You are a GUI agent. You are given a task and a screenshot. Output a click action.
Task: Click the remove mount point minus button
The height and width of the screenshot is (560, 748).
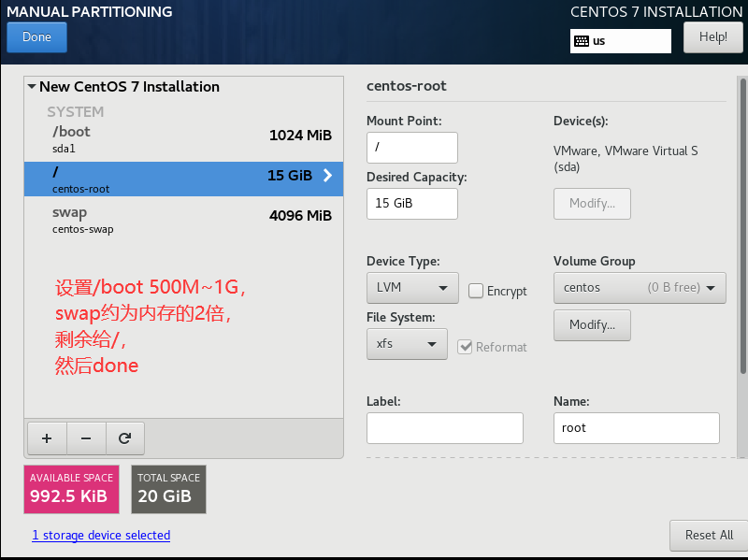(86, 438)
